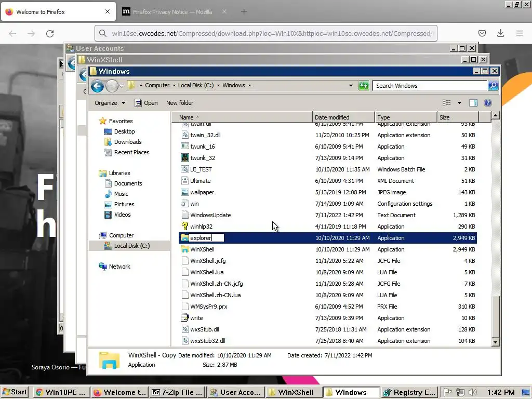Select the WindowsUpdate text document
The width and height of the screenshot is (532, 399).
[x=328, y=215]
